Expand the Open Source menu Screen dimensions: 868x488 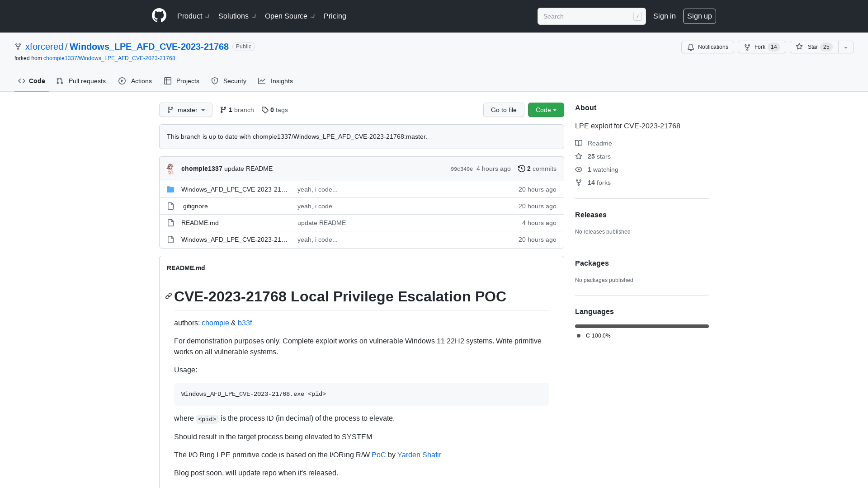pos(290,16)
